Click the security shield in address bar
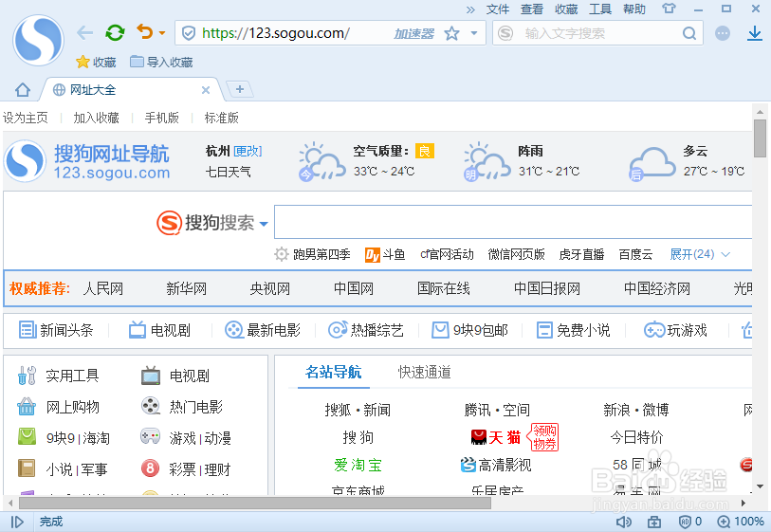The height and width of the screenshot is (532, 771). click(189, 33)
